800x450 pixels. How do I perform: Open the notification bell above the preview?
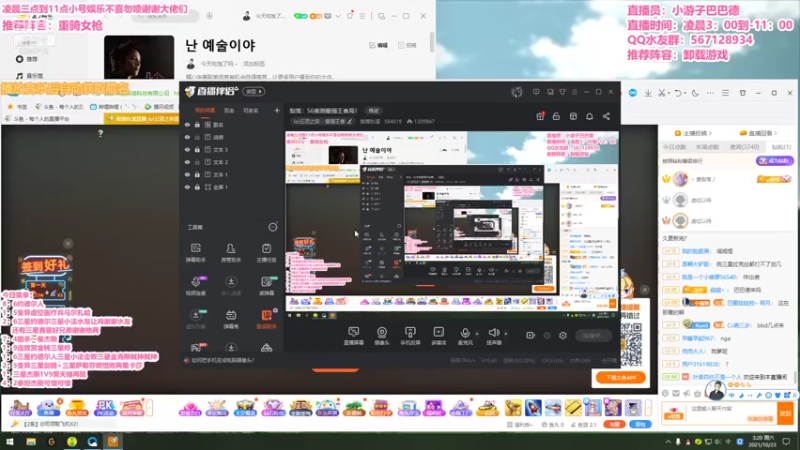pos(589,116)
